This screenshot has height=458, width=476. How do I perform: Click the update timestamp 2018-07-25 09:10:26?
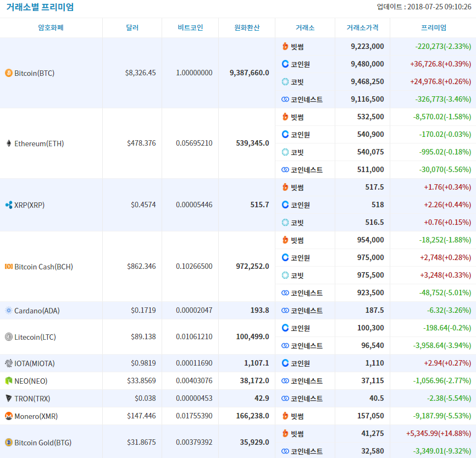coord(439,7)
